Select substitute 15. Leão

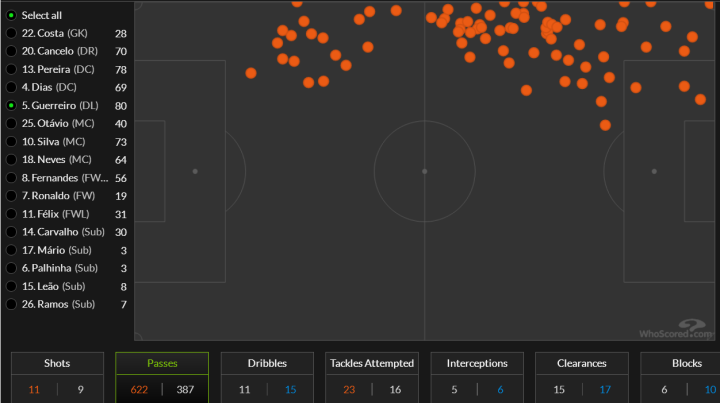click(x=11, y=285)
